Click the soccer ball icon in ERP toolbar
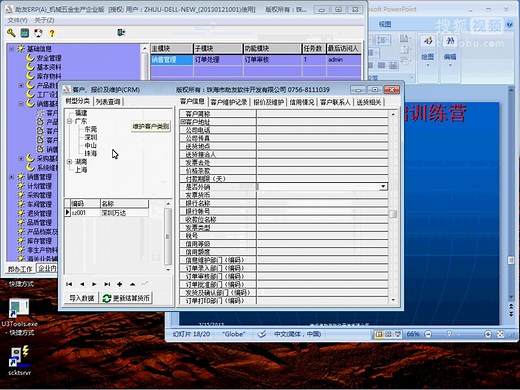 (38, 33)
